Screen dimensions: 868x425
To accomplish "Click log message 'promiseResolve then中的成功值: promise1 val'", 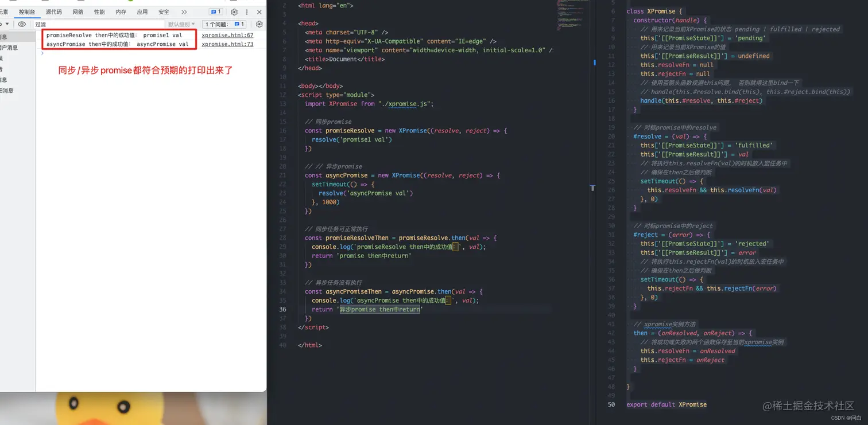I will pos(114,35).
